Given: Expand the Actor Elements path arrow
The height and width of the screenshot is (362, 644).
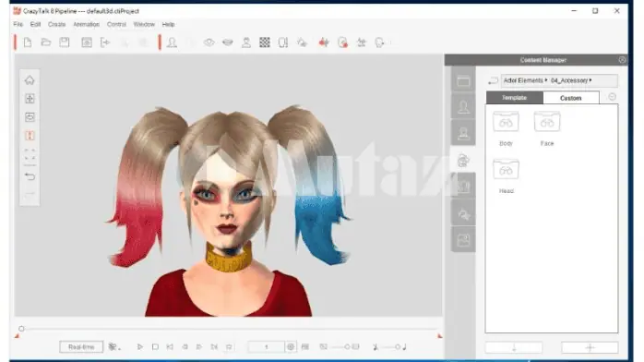Looking at the screenshot, I should pyautogui.click(x=546, y=80).
